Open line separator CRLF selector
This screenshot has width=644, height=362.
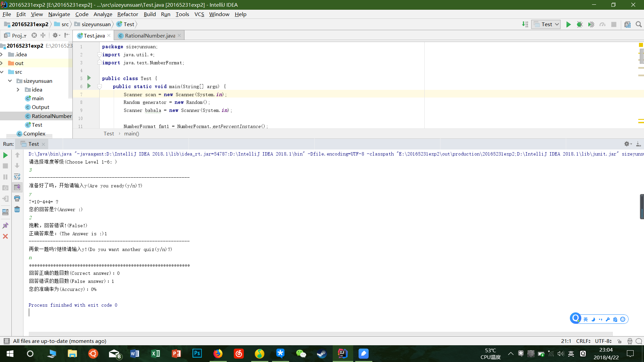(583, 341)
